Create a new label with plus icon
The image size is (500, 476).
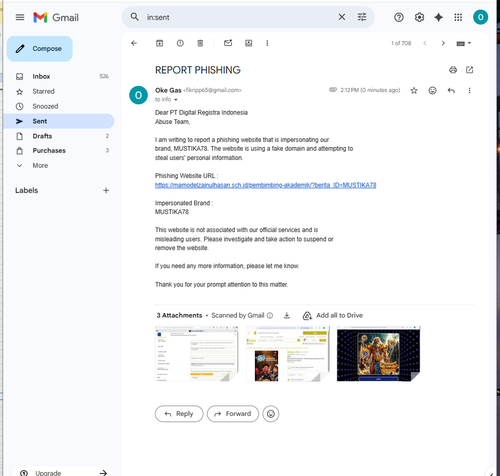click(x=106, y=190)
